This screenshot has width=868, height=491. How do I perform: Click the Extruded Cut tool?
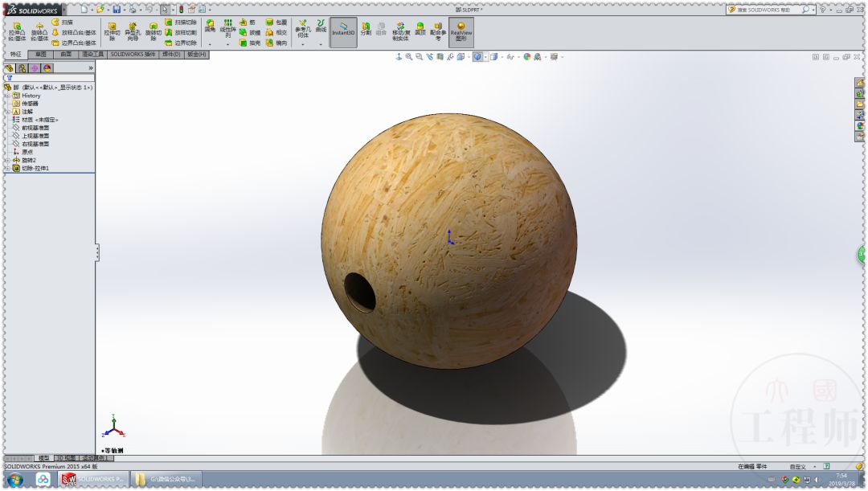point(111,31)
